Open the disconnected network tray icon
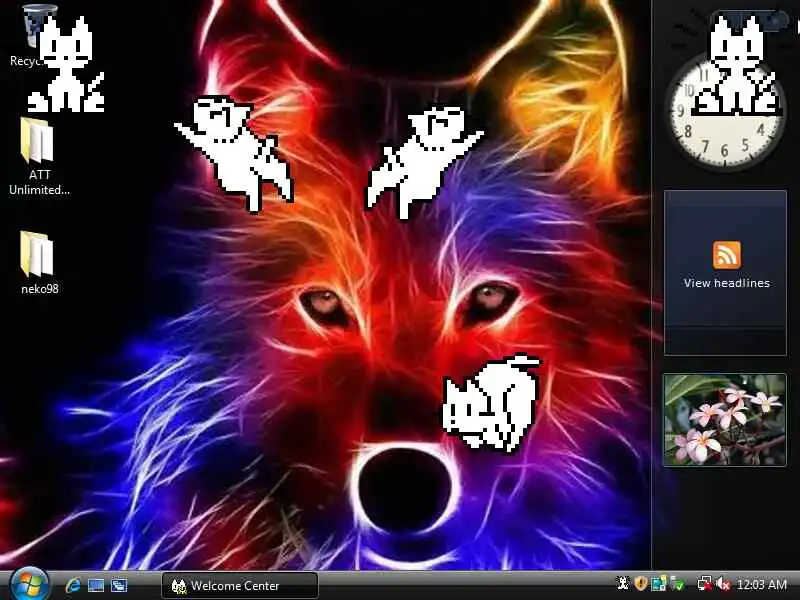This screenshot has width=800, height=600. pyautogui.click(x=705, y=583)
